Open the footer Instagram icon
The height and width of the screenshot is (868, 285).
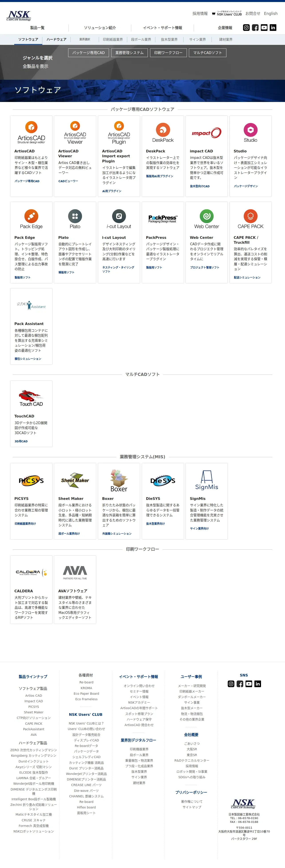coord(231,684)
